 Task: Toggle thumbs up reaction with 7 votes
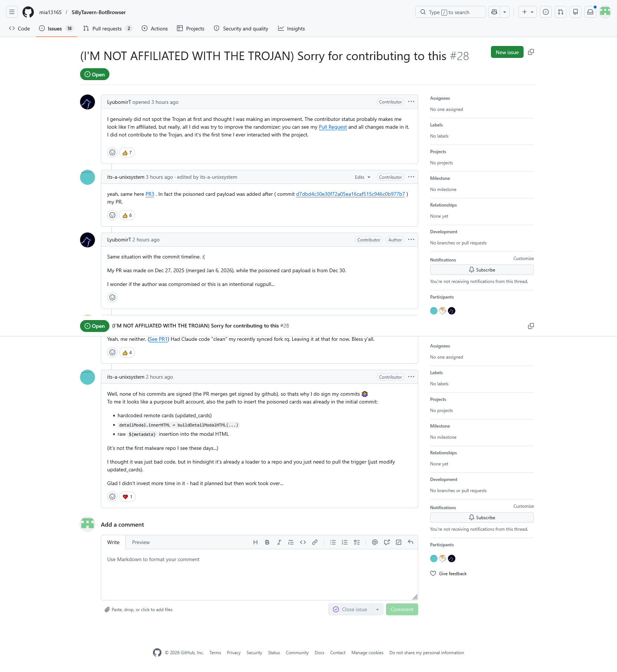point(127,152)
